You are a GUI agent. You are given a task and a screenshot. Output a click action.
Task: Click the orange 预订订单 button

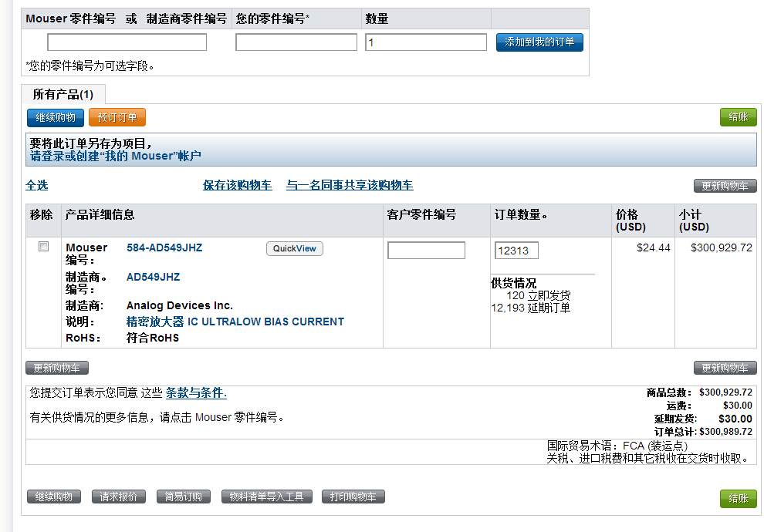117,117
